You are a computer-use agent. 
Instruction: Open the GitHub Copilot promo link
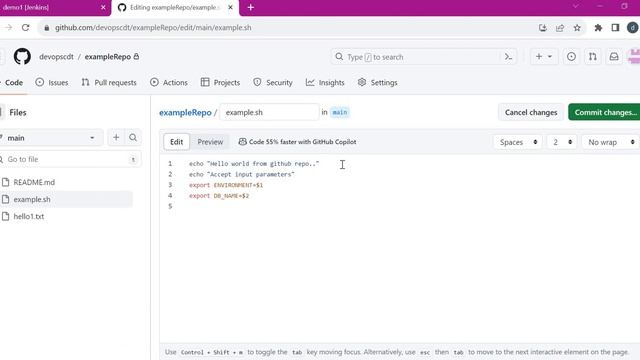point(298,142)
